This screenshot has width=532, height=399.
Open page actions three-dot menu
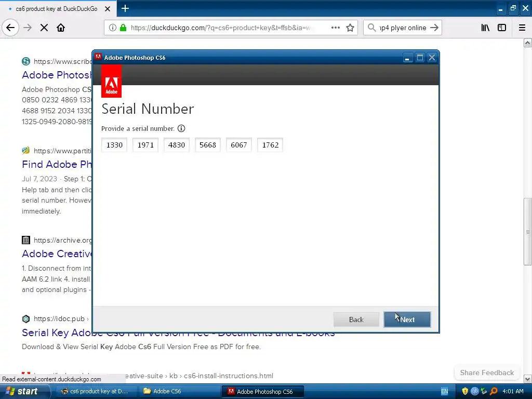click(335, 28)
